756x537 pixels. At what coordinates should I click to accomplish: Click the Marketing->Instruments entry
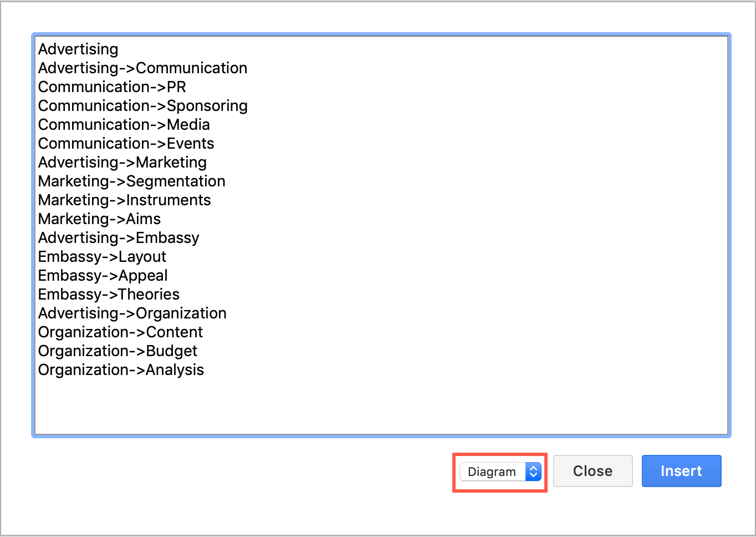pyautogui.click(x=124, y=200)
